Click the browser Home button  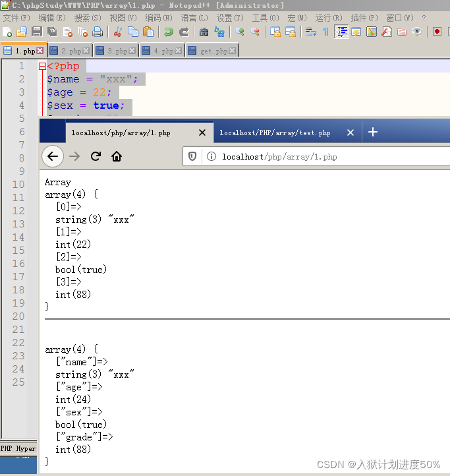point(117,156)
